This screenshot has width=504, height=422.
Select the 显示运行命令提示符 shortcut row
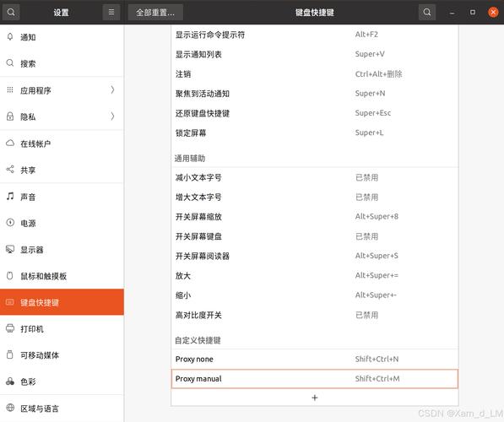tap(315, 35)
